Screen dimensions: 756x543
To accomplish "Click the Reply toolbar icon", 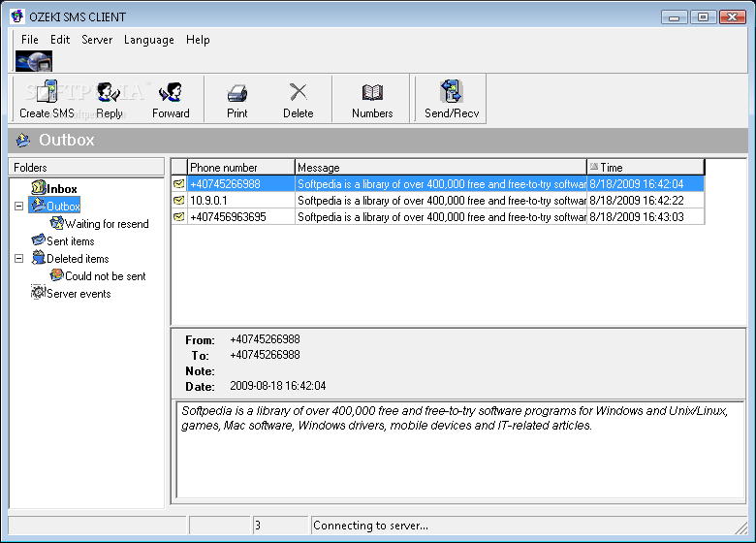I will click(x=109, y=91).
